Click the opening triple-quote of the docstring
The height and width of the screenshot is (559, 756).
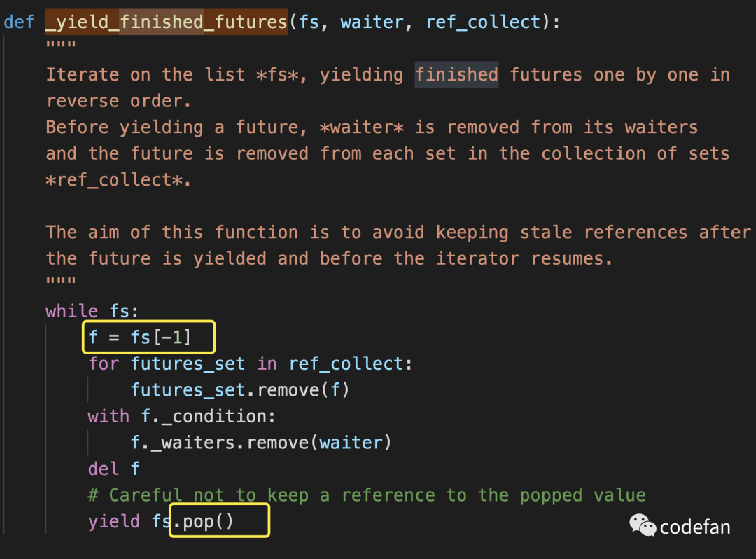61,44
